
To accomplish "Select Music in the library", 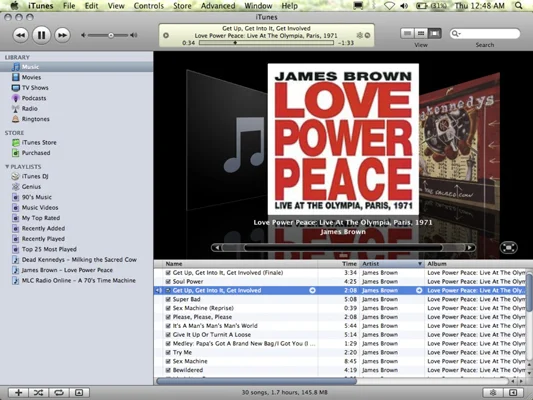I will [76, 67].
